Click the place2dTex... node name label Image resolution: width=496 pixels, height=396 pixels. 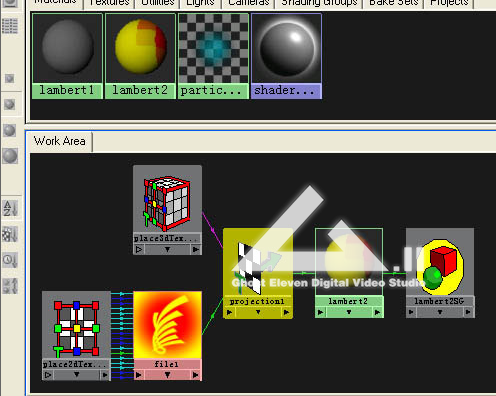click(x=75, y=364)
